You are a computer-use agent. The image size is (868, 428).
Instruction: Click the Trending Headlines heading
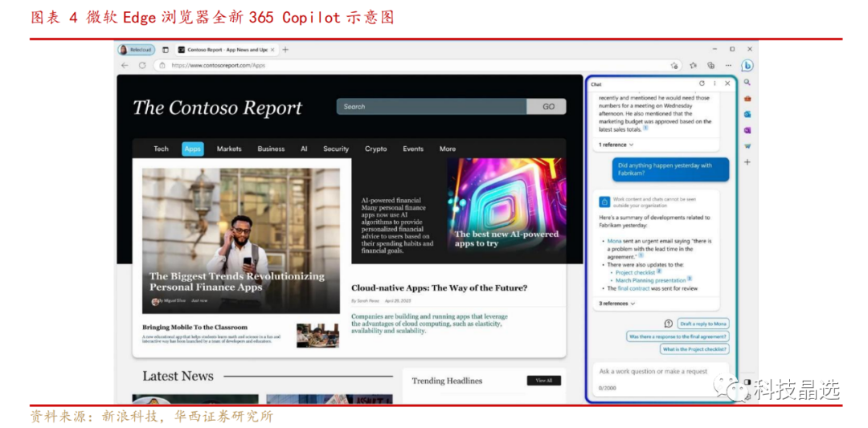click(447, 381)
